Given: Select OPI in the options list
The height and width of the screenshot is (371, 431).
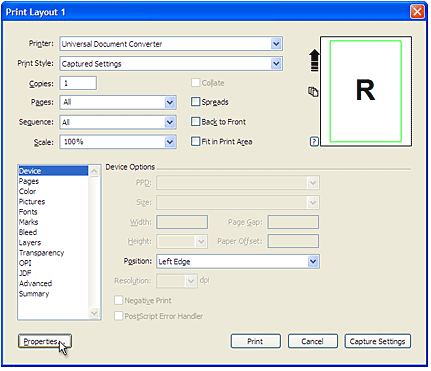Looking at the screenshot, I should click(x=53, y=263).
